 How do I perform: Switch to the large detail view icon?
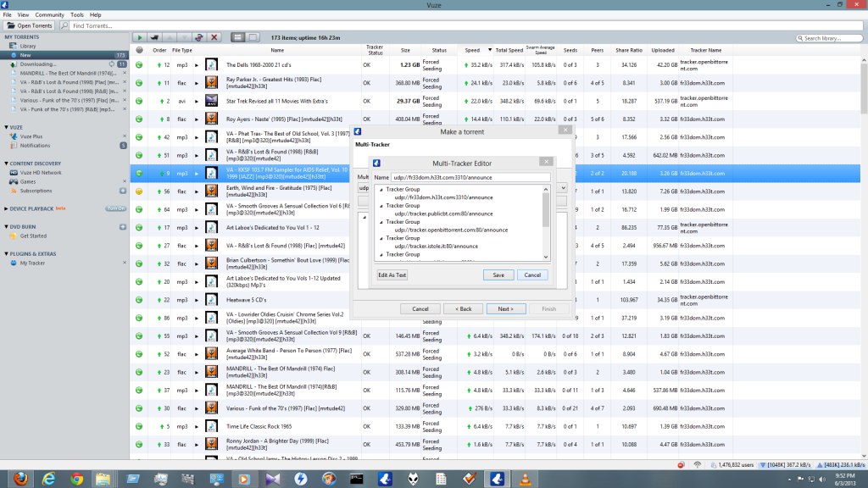253,37
